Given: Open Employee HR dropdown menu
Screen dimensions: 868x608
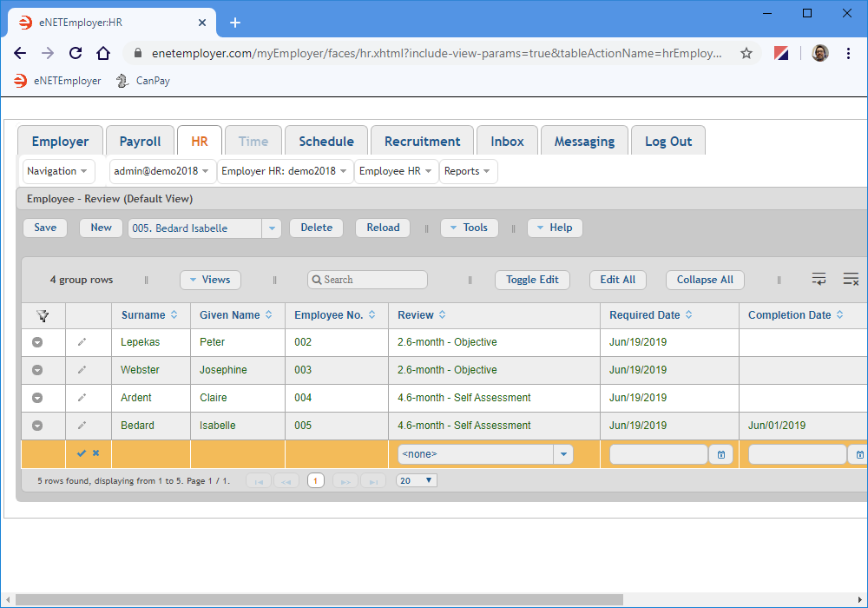Looking at the screenshot, I should [x=395, y=171].
